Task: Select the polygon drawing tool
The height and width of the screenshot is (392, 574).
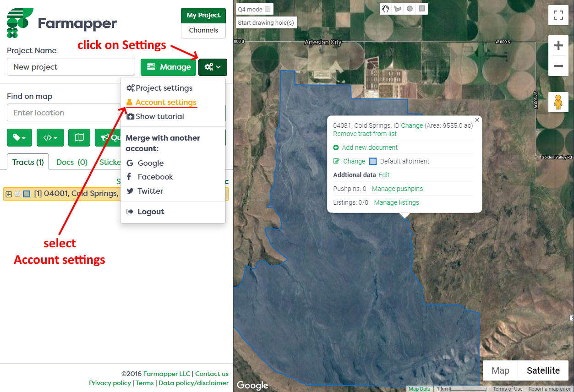Action: coord(398,9)
